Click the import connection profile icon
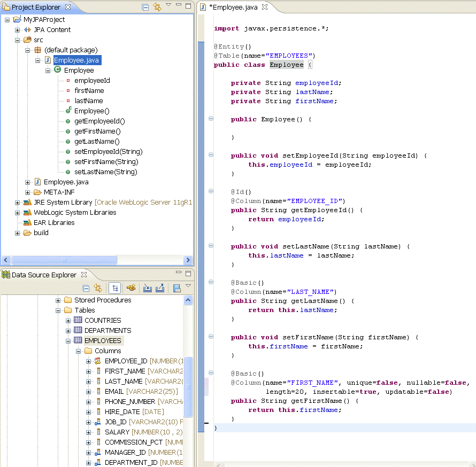 147,288
